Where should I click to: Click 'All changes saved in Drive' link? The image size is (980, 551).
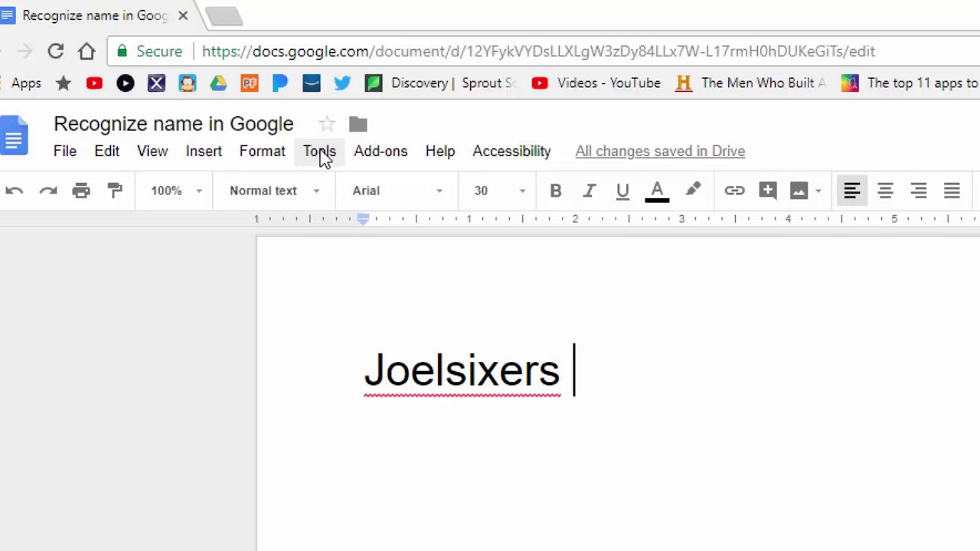660,152
